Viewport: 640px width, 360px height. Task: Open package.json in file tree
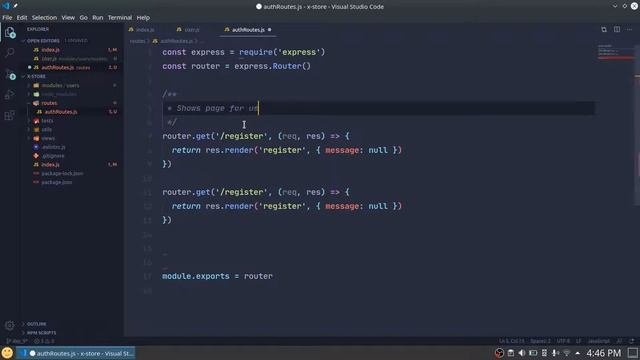click(56, 182)
